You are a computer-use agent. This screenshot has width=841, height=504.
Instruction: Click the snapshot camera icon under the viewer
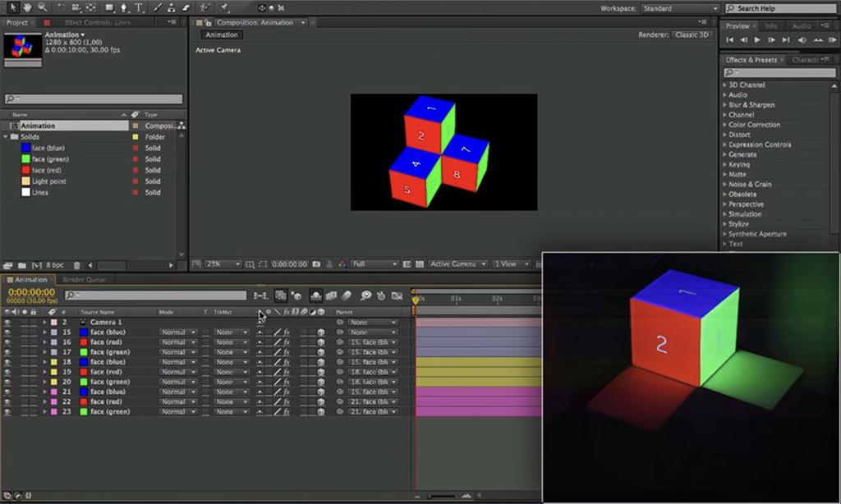(316, 264)
